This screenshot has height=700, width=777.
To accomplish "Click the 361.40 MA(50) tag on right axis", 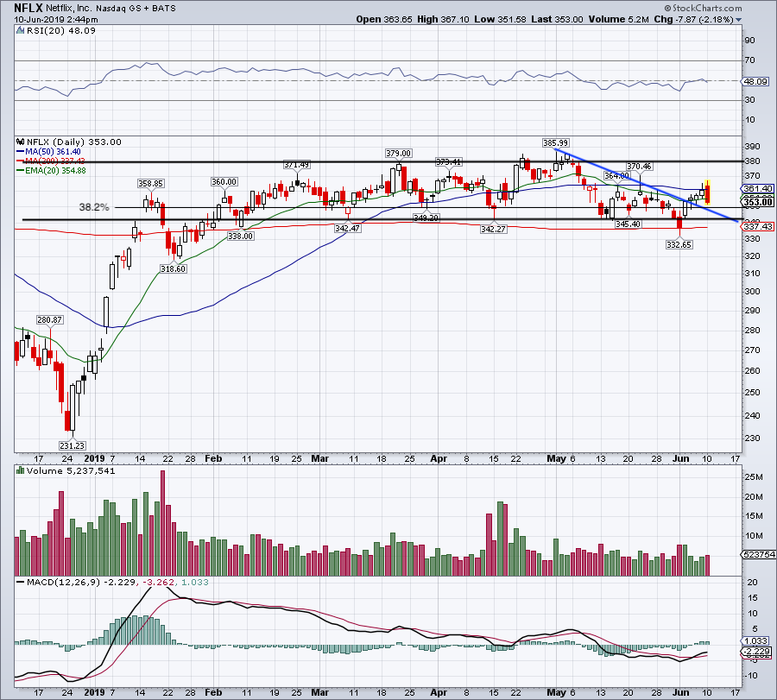I will [x=758, y=189].
